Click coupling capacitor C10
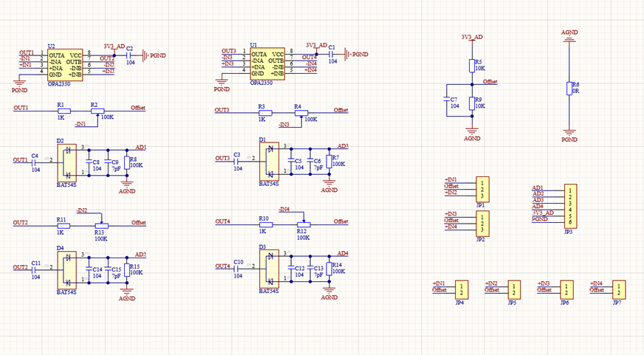The height and width of the screenshot is (355, 644). pyautogui.click(x=237, y=269)
